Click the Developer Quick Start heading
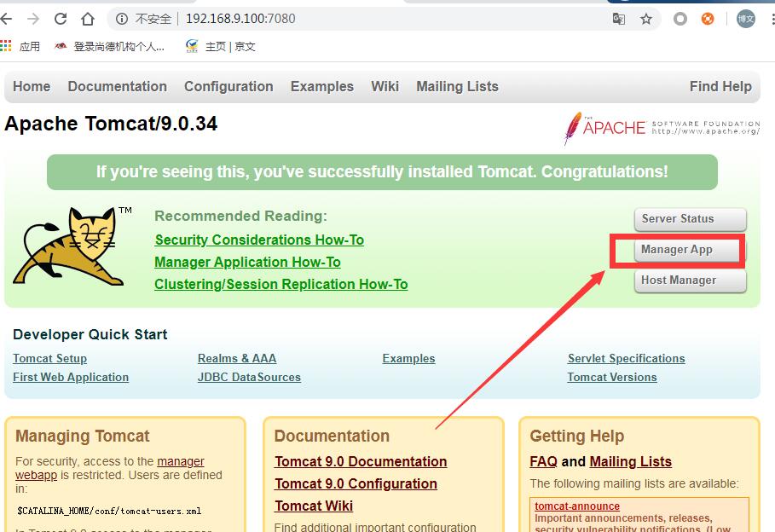Screen dimensions: 775x532 pos(90,335)
